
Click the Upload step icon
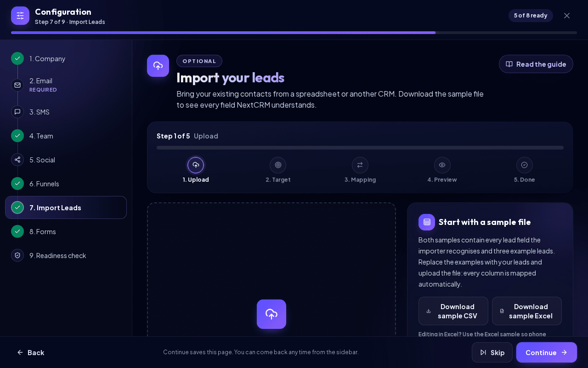click(196, 165)
